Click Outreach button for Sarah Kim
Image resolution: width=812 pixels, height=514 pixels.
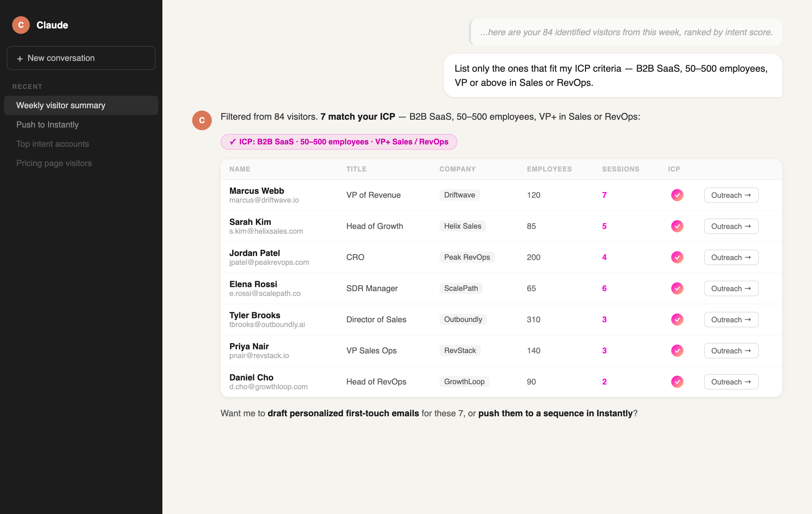tap(731, 226)
